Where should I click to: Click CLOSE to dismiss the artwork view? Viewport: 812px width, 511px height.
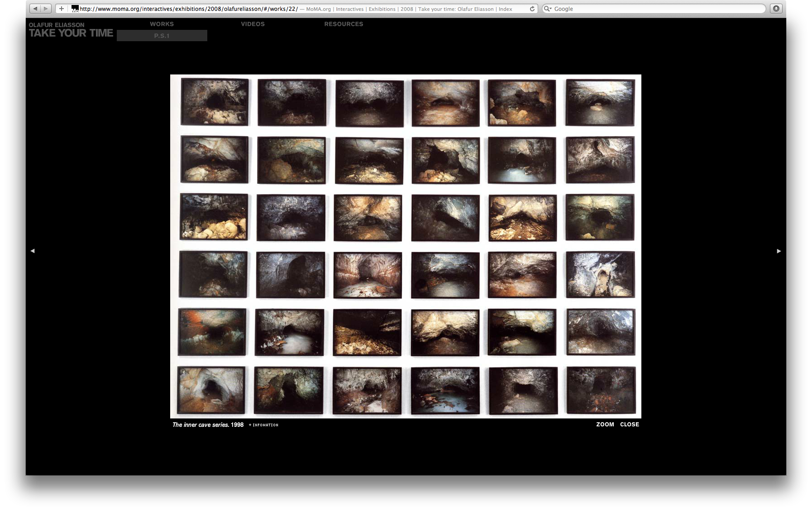(629, 425)
